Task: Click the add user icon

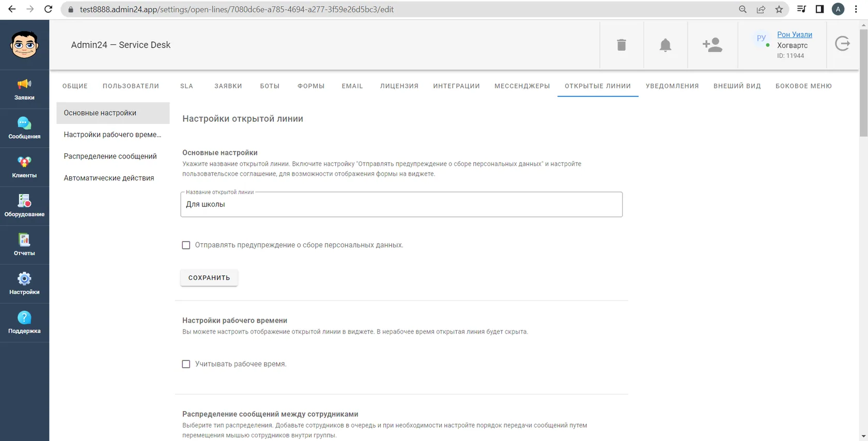Action: coord(712,45)
